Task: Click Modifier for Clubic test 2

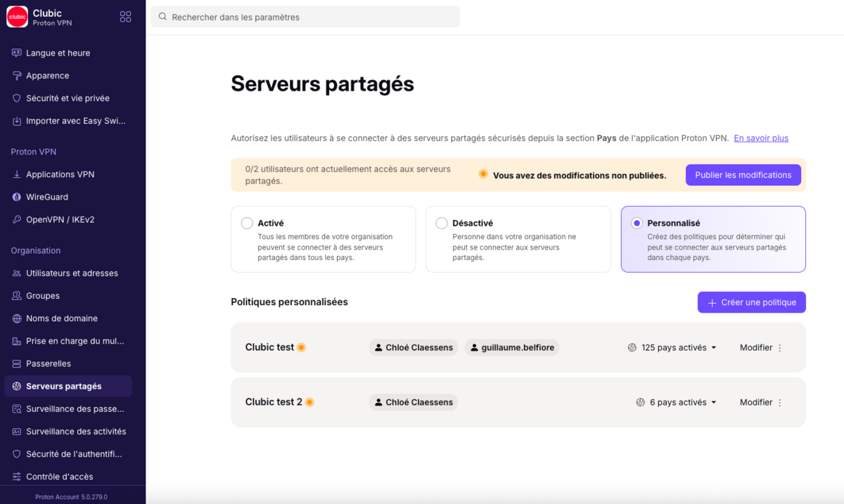Action: click(x=756, y=402)
